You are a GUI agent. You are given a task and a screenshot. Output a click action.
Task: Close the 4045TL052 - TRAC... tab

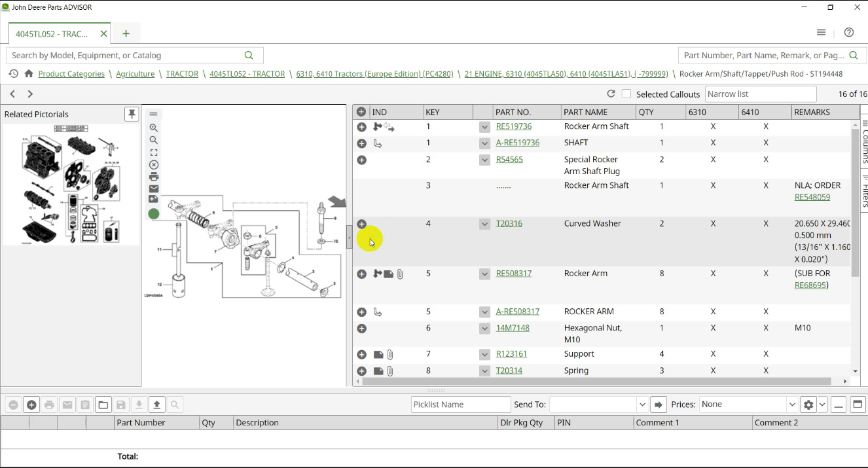click(x=103, y=34)
